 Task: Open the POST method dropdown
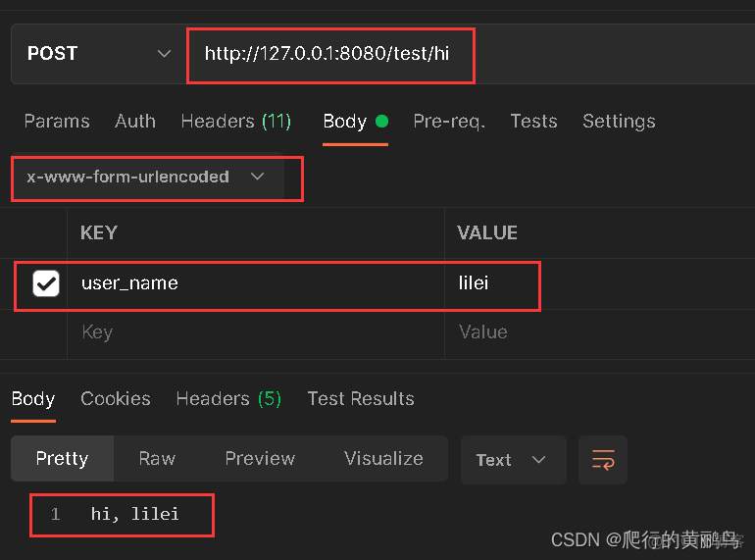click(98, 54)
